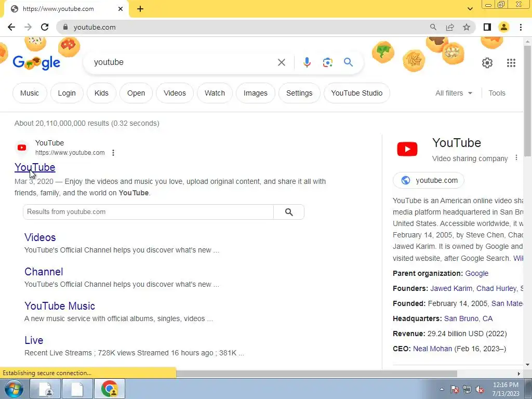532x399 pixels.
Task: Open the Chad Hurley founder link
Action: pyautogui.click(x=496, y=288)
